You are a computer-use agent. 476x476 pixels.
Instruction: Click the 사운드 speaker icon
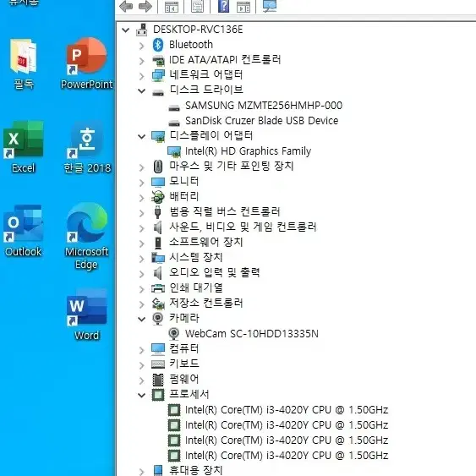157,227
